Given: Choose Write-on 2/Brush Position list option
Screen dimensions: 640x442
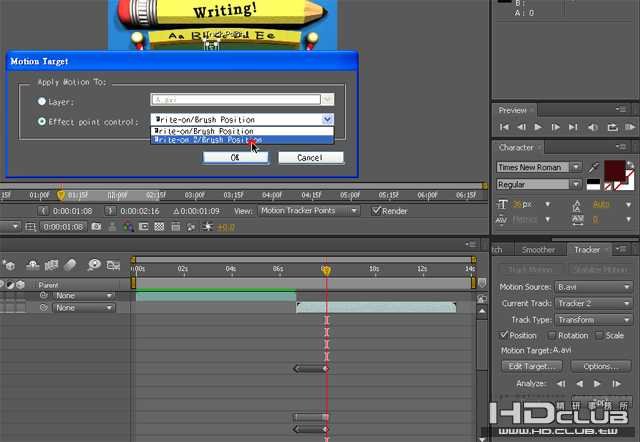Looking at the screenshot, I should 242,140.
